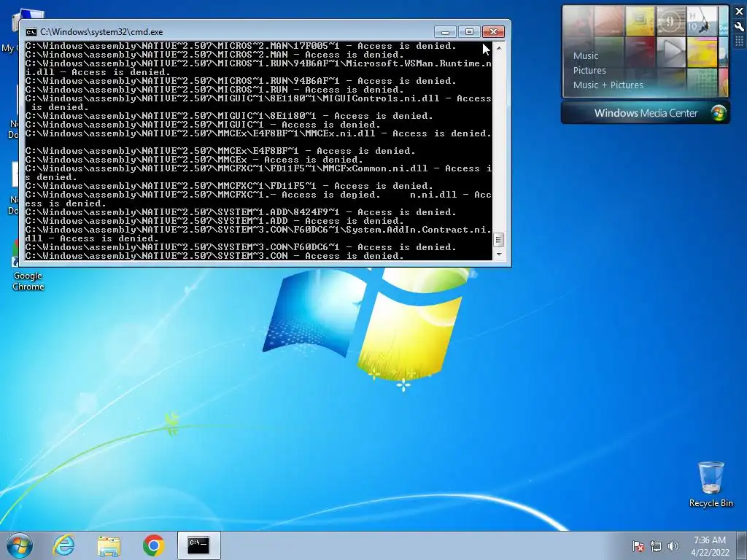747x560 pixels.
Task: Click the green grid pattern thumbnail
Action: click(x=703, y=83)
